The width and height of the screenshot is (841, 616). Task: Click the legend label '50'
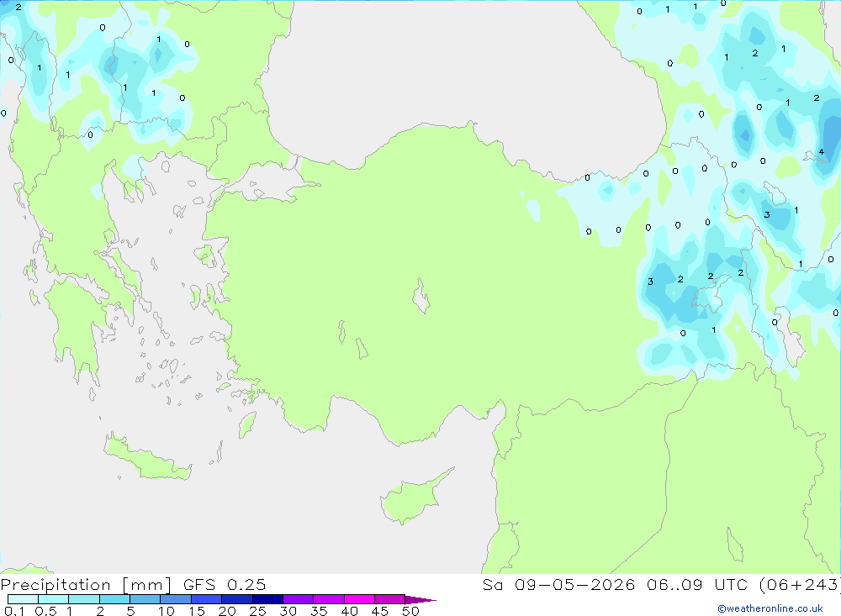tap(411, 611)
